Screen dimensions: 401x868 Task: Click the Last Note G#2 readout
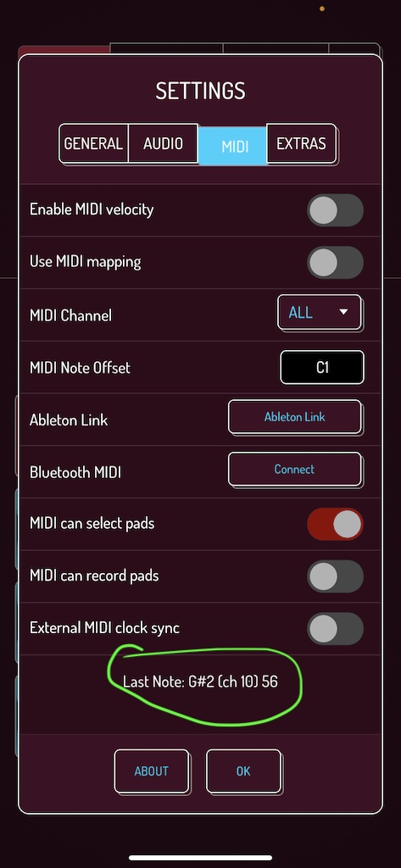pos(200,682)
